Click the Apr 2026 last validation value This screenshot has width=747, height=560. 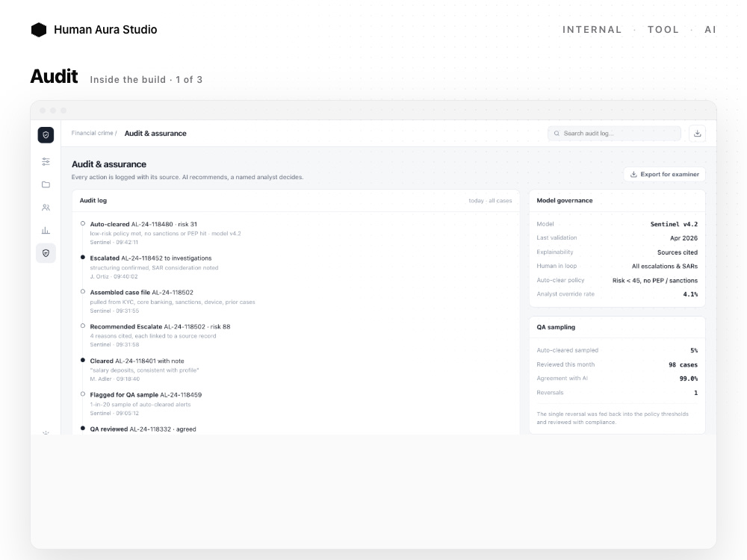[684, 238]
